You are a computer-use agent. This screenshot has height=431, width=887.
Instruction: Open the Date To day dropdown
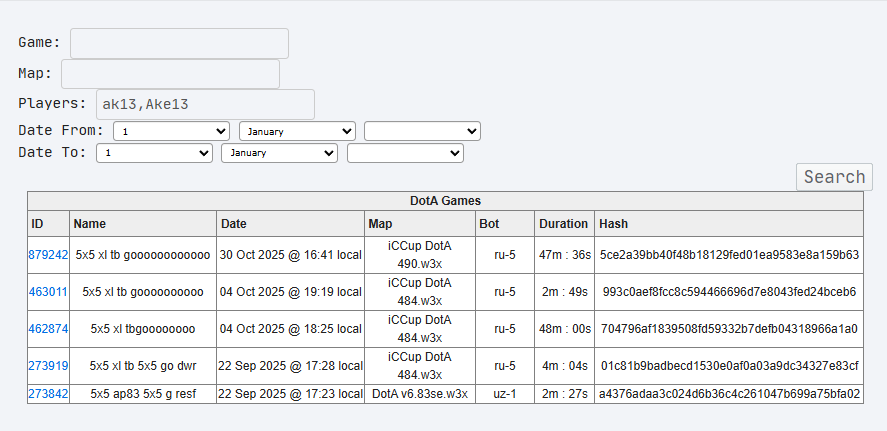(154, 153)
